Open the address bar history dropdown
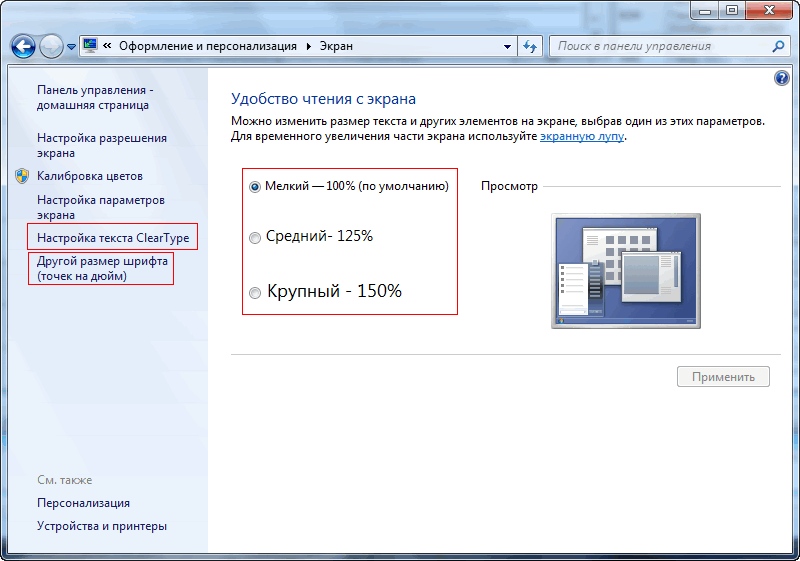The image size is (800, 561). pos(507,46)
